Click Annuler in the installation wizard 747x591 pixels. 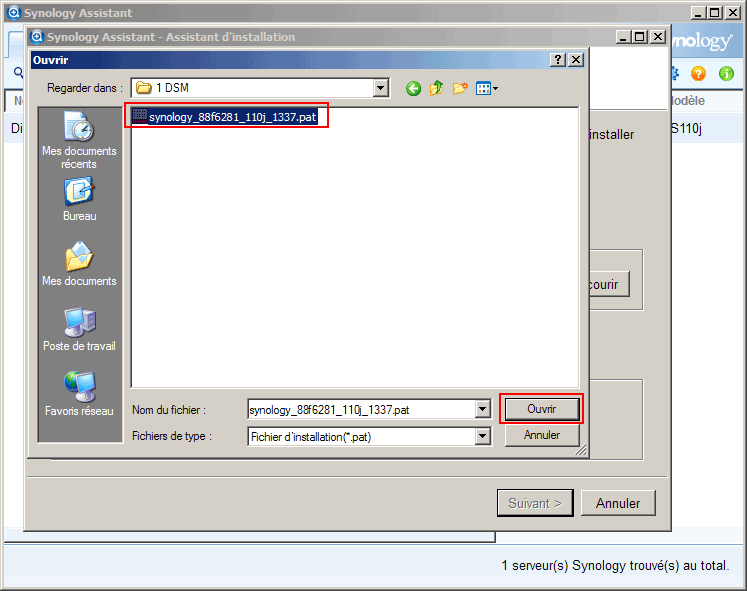click(x=618, y=503)
